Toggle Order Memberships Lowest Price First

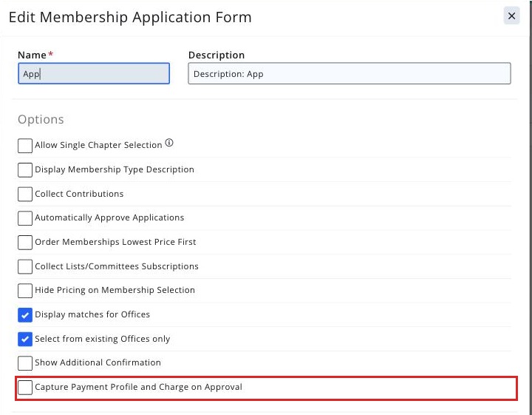click(25, 243)
